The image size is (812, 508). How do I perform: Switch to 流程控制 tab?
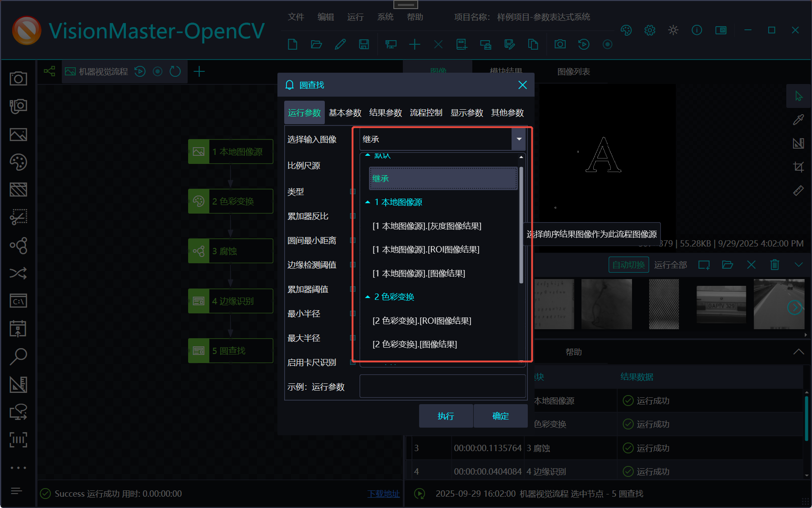pyautogui.click(x=426, y=112)
